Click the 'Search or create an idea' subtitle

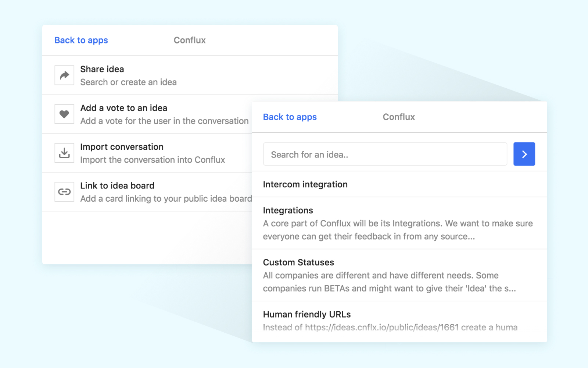tap(128, 82)
